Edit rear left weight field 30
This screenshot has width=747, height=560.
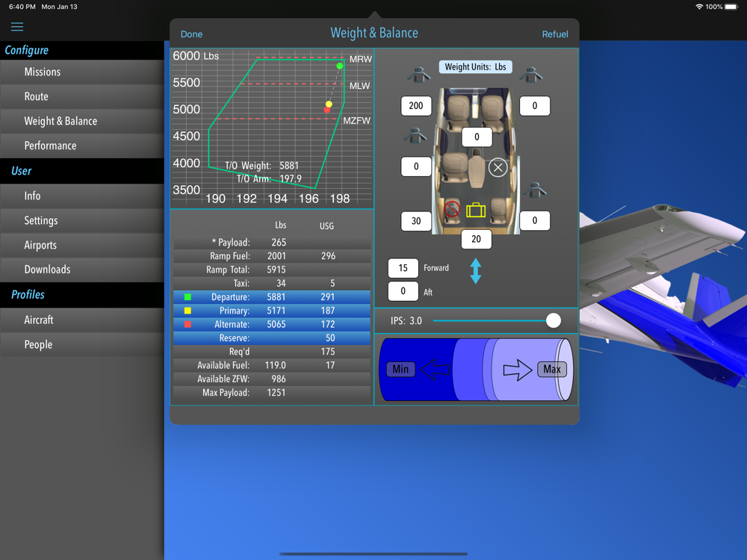416,221
